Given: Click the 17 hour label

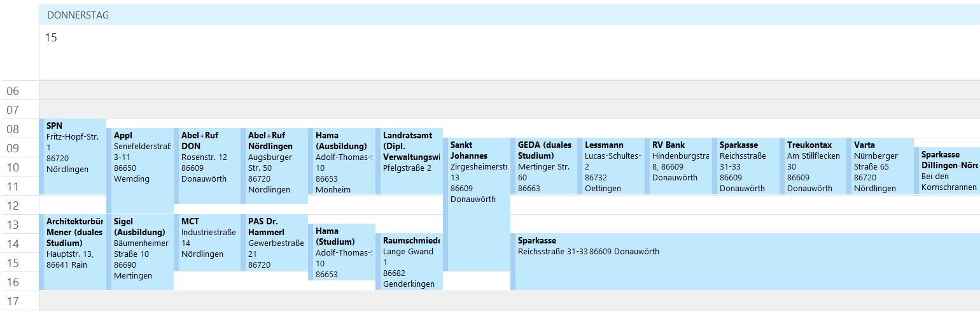Looking at the screenshot, I should coord(13,301).
